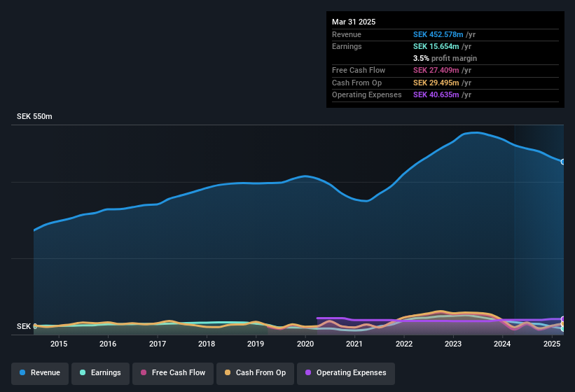Screen dimensions: 575x392
Task: Click the 2018 x-axis label
Action: pos(207,344)
